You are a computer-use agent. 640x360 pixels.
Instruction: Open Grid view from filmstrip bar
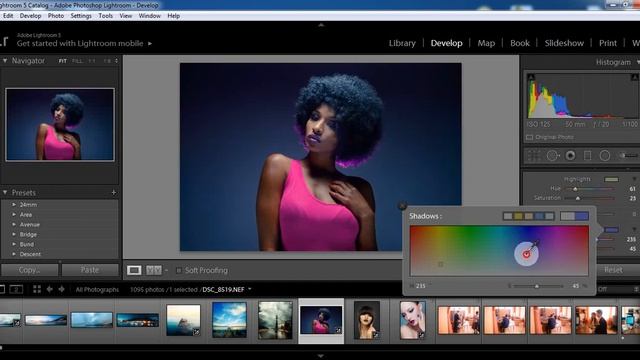pyautogui.click(x=37, y=289)
